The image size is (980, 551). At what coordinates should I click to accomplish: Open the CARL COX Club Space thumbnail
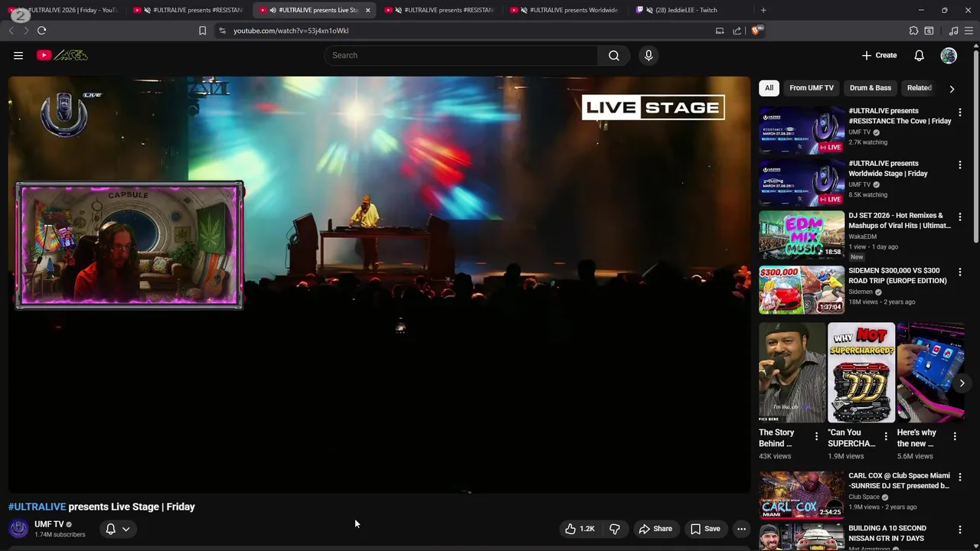click(x=802, y=495)
